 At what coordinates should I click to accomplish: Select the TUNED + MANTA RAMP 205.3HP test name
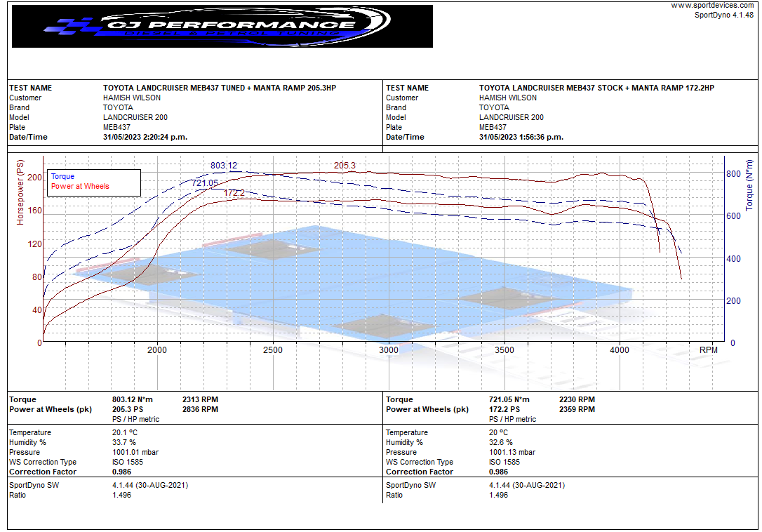pos(220,88)
